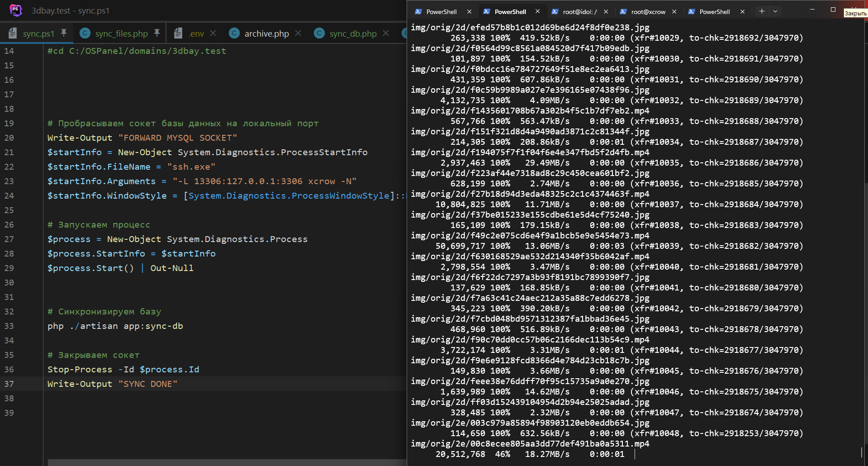The height and width of the screenshot is (466, 868).
Task: Click the terminal line with "xfr#10039"
Action: 620,246
